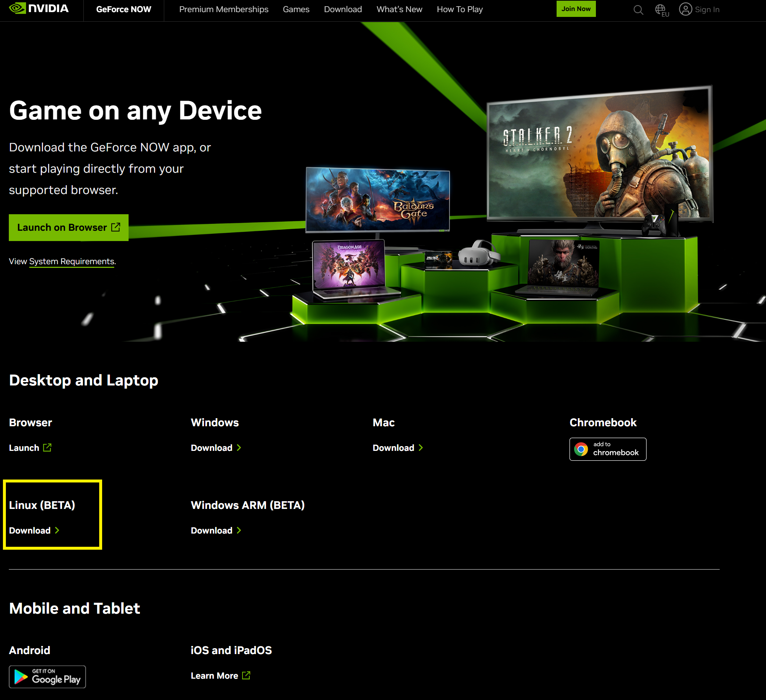Open the Premium Memberships menu
Viewport: 766px width, 700px height.
point(223,10)
